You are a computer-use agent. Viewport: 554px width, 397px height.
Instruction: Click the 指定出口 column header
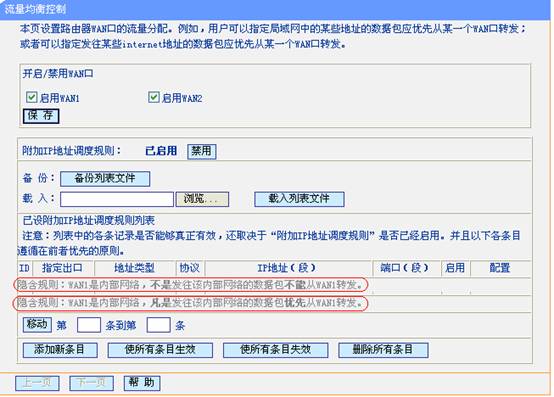point(63,268)
